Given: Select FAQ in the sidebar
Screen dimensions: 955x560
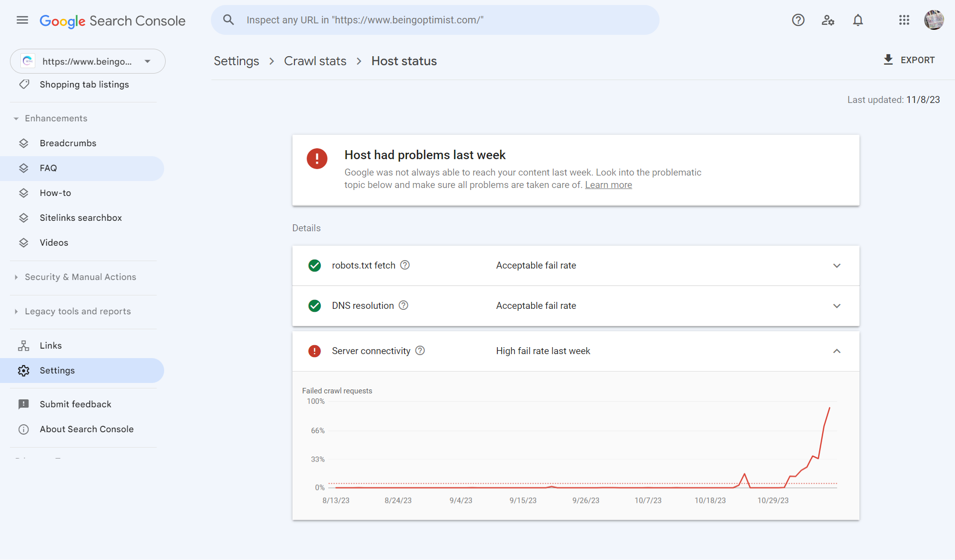Looking at the screenshot, I should 82,168.
